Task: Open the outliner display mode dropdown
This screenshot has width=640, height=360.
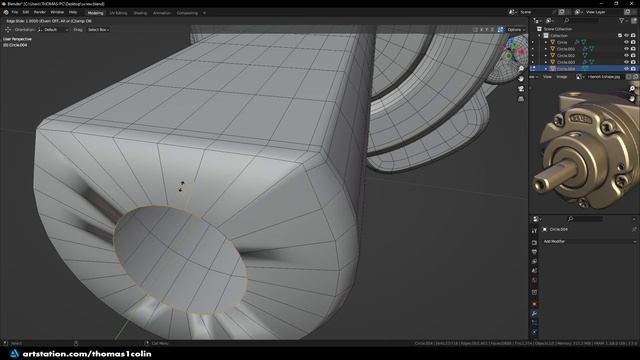Action: click(549, 20)
